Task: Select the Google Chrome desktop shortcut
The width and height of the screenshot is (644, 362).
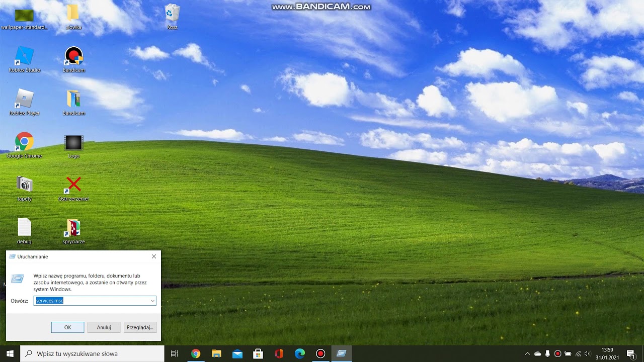Action: pyautogui.click(x=24, y=146)
